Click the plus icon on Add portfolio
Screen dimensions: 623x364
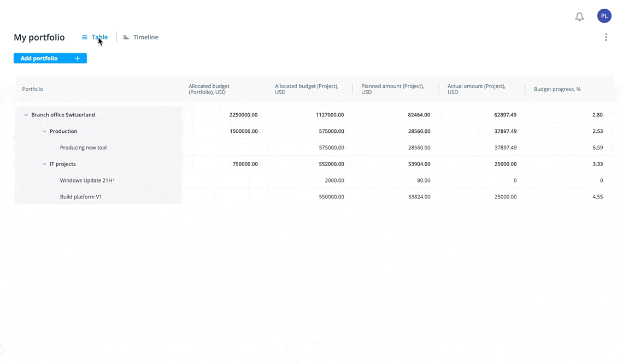[78, 58]
